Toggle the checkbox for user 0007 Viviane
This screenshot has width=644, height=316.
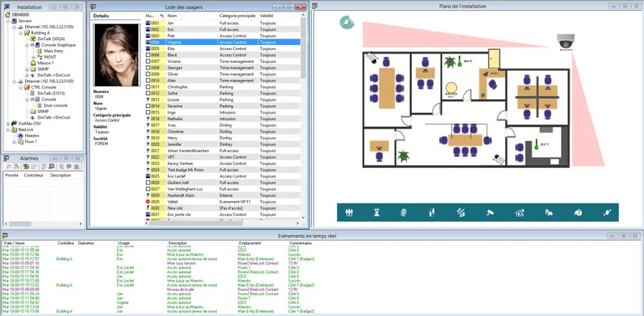[x=148, y=61]
